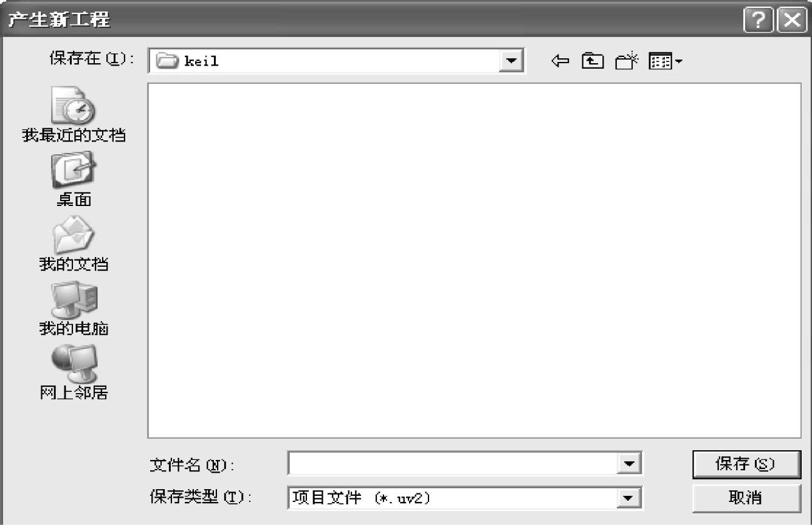Open the 我的电脑 (My Computer) shortcut
Viewport: 812px width, 525px height.
click(74, 309)
